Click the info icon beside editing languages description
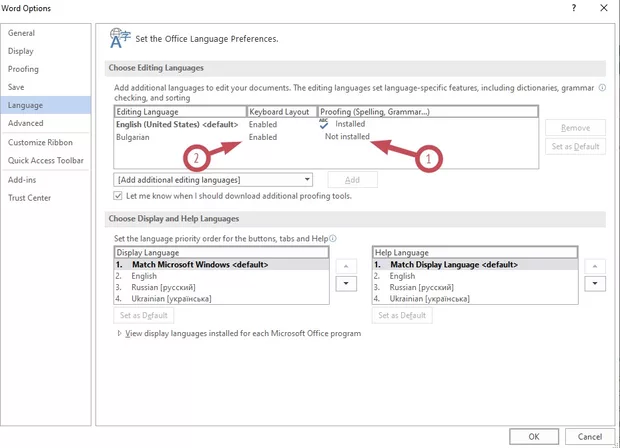The width and height of the screenshot is (620, 448). 602,88
